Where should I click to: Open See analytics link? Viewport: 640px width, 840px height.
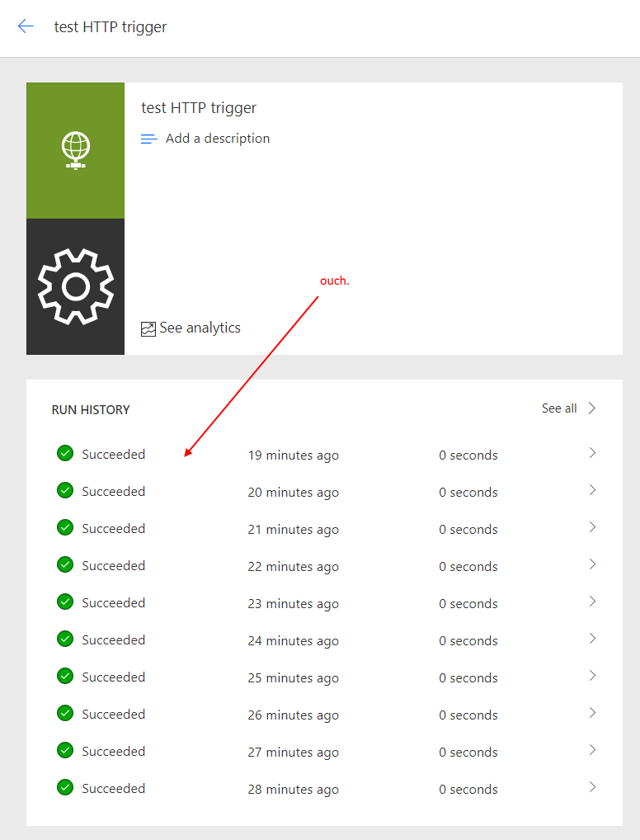click(x=200, y=328)
